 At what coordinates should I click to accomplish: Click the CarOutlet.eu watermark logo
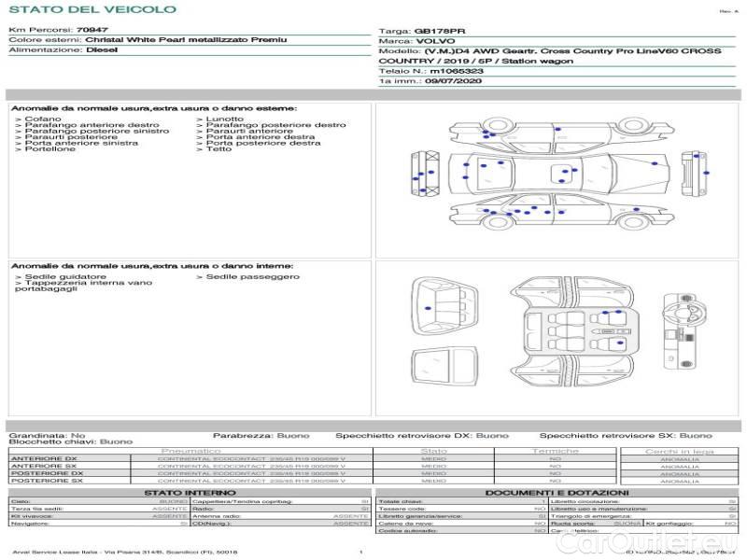click(670, 543)
